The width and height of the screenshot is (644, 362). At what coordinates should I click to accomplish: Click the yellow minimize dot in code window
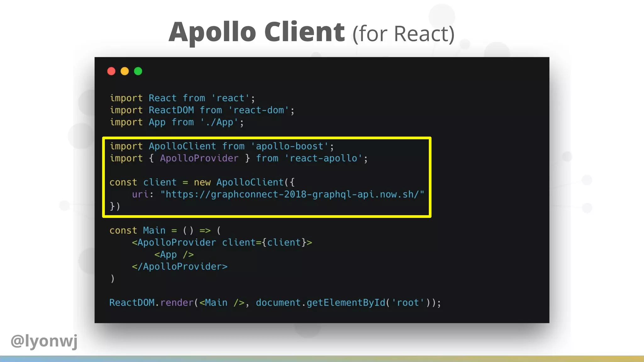coord(125,71)
